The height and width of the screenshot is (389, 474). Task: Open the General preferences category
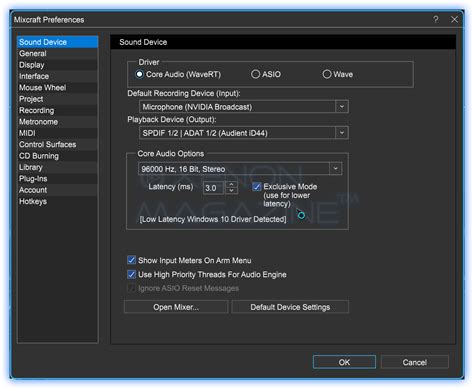58,53
